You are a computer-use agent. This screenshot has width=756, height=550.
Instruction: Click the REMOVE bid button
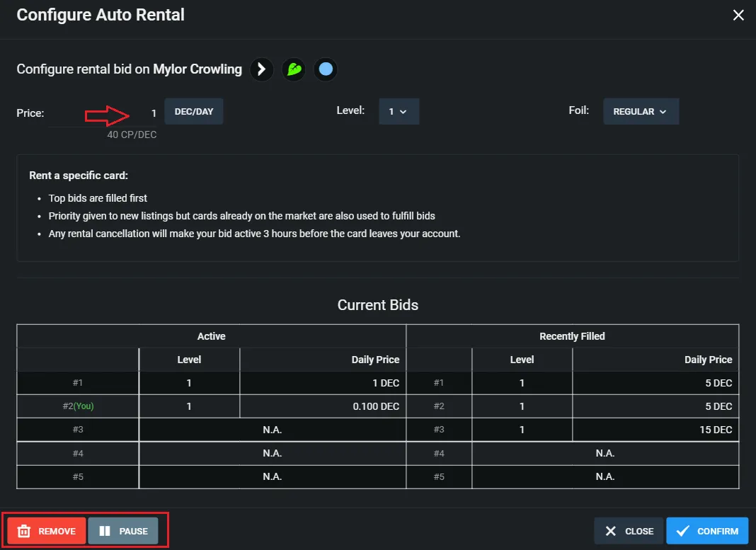[x=47, y=531]
